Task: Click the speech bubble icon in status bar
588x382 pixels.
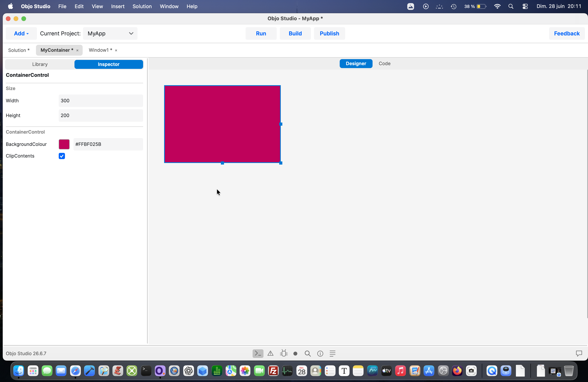Action: pyautogui.click(x=579, y=354)
